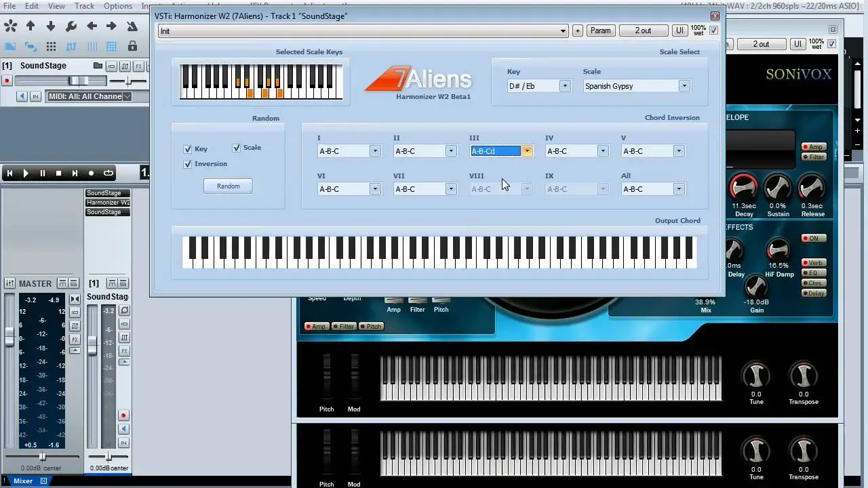Open the Edit menu
The image size is (868, 488).
click(x=32, y=6)
